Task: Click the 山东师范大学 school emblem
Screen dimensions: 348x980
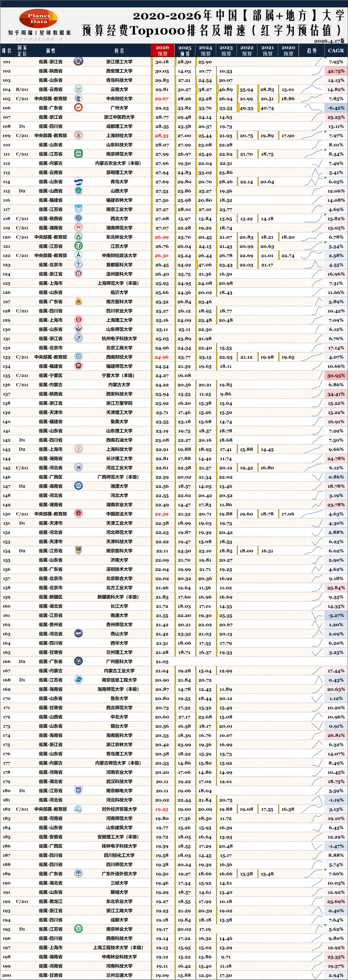Action: tap(78, 329)
